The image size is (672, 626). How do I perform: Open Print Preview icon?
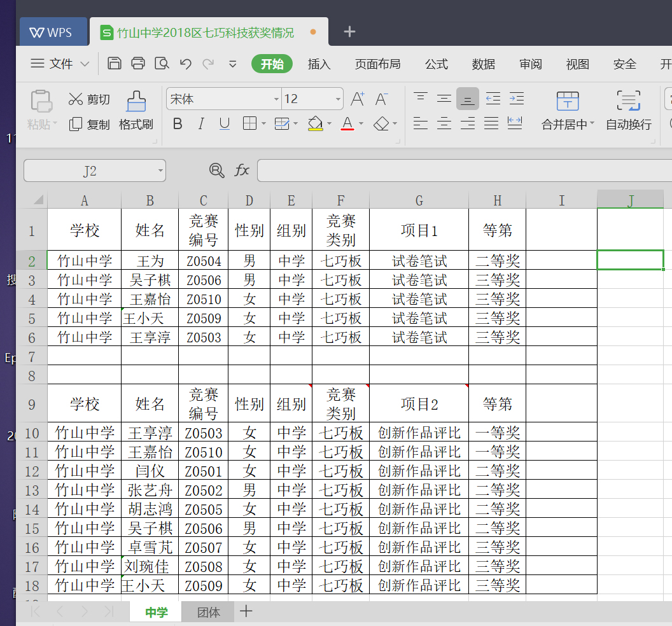click(162, 64)
